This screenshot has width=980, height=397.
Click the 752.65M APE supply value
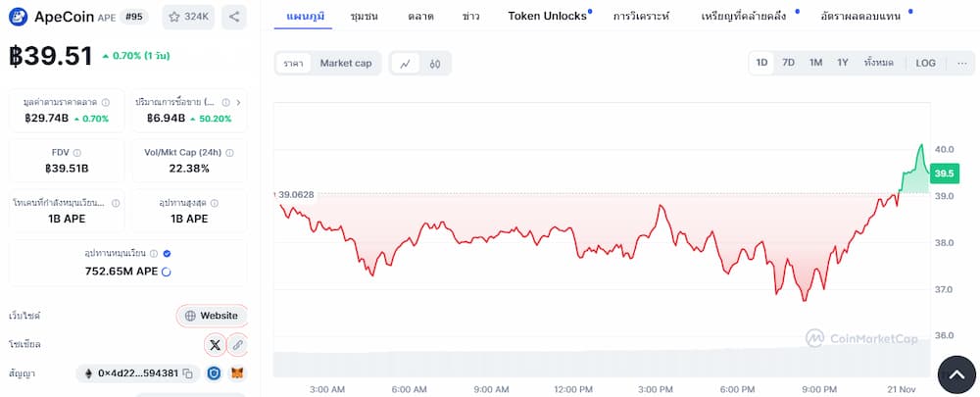click(x=122, y=272)
